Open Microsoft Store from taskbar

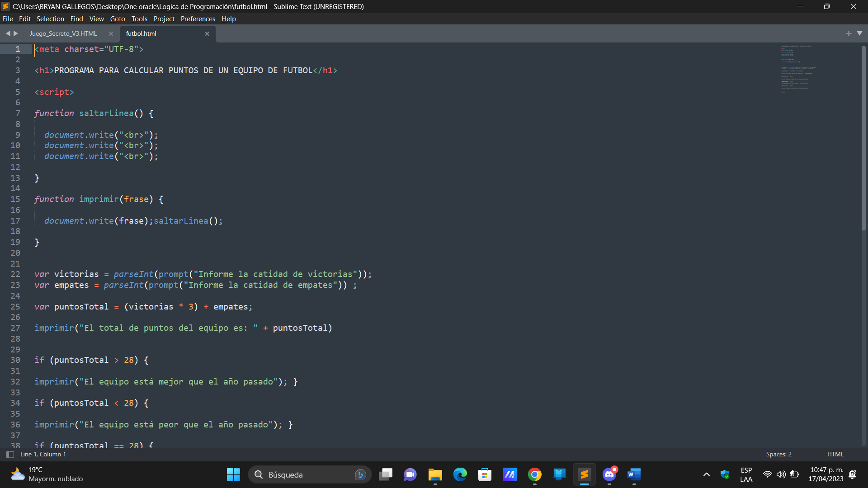pyautogui.click(x=485, y=474)
